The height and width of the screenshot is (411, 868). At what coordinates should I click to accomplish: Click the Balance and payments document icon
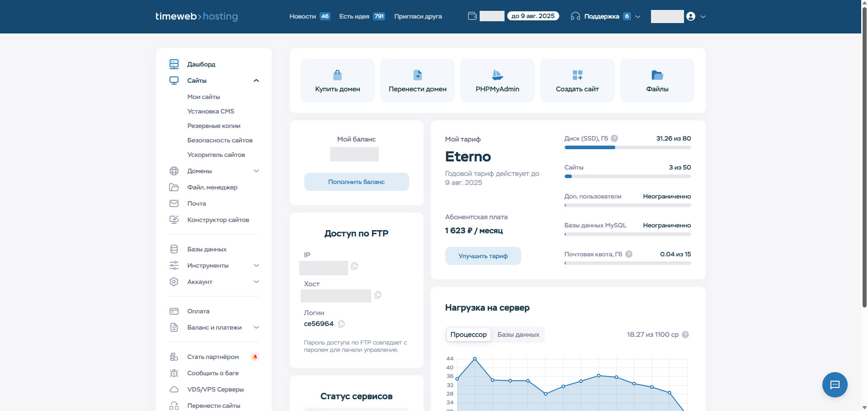pos(174,327)
